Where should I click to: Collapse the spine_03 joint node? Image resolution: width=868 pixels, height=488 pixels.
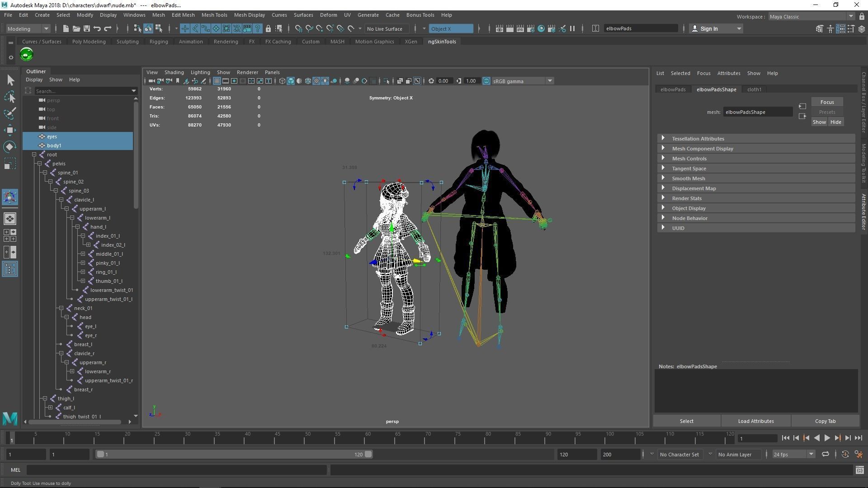(56, 191)
